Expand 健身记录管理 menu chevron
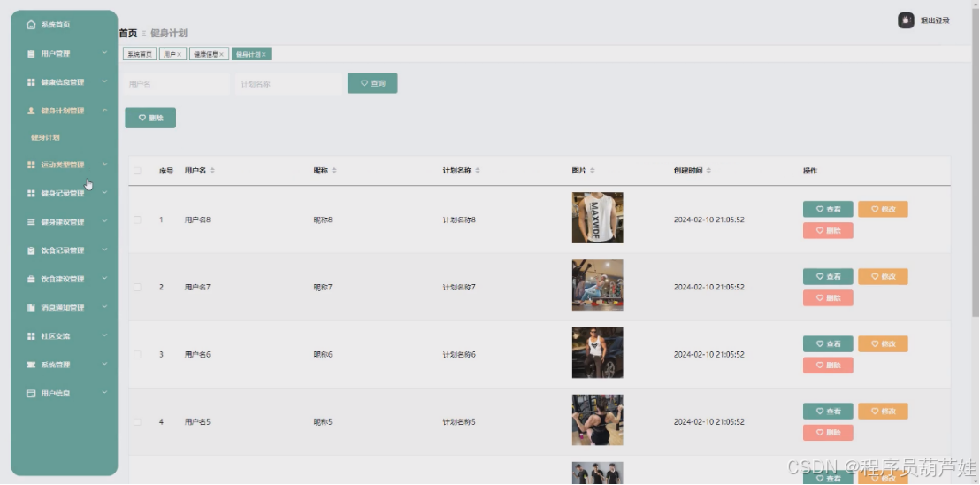The width and height of the screenshot is (980, 485). click(105, 193)
